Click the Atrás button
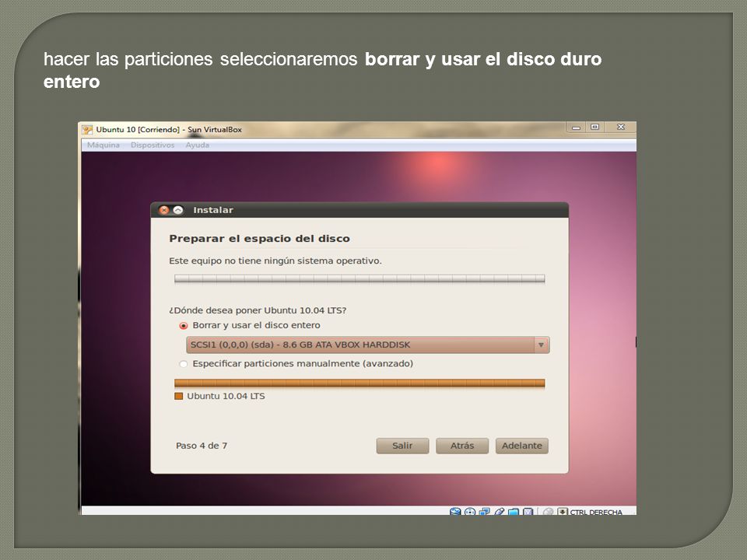 tap(462, 446)
